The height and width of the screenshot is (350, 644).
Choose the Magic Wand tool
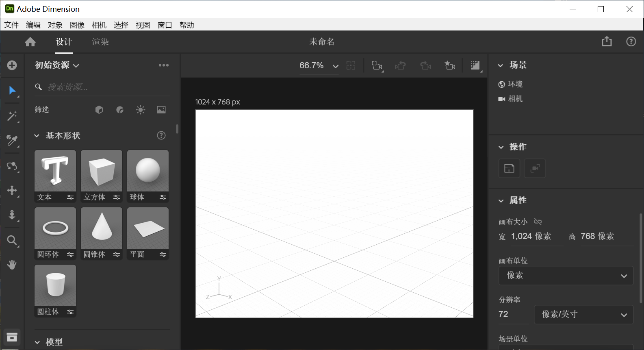coord(12,116)
